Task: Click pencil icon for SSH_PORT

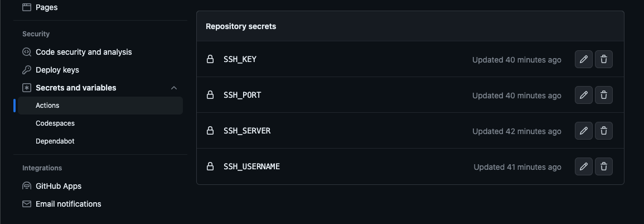Action: click(583, 95)
